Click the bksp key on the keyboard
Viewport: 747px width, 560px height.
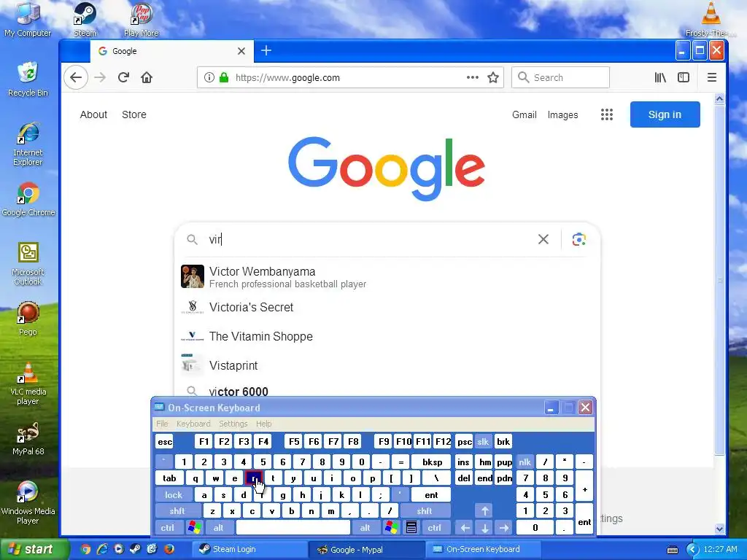(x=432, y=462)
